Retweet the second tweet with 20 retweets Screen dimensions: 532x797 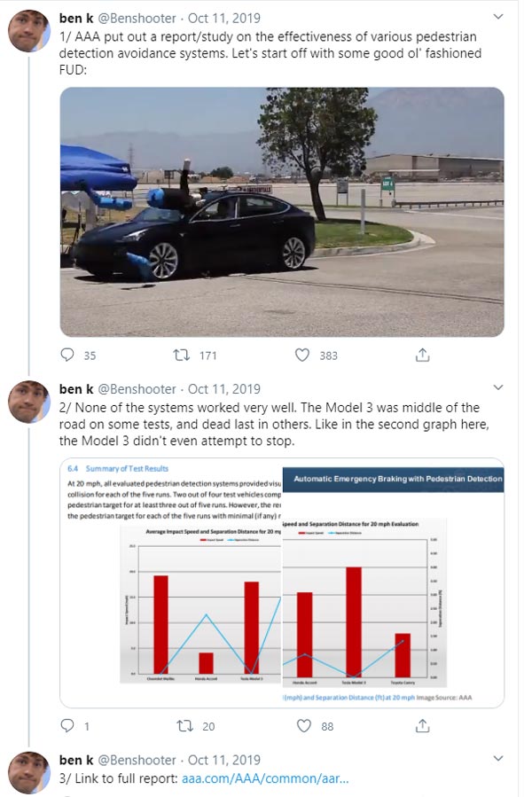tap(184, 726)
